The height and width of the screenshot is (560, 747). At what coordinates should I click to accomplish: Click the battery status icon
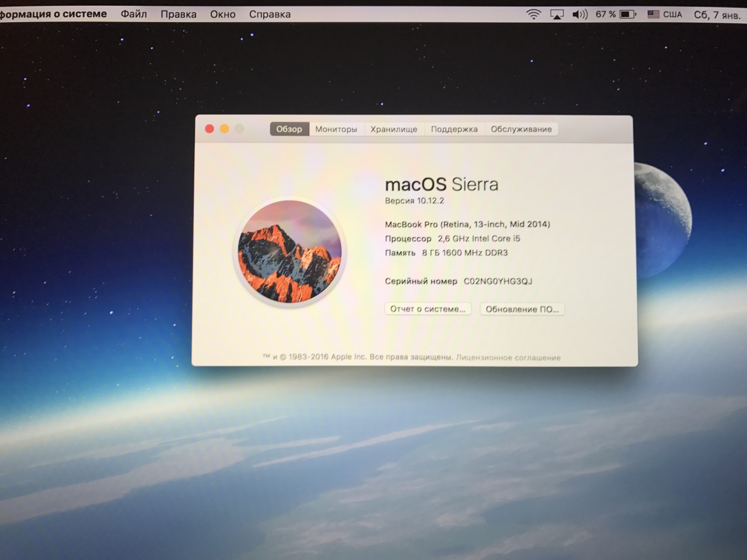tap(628, 14)
